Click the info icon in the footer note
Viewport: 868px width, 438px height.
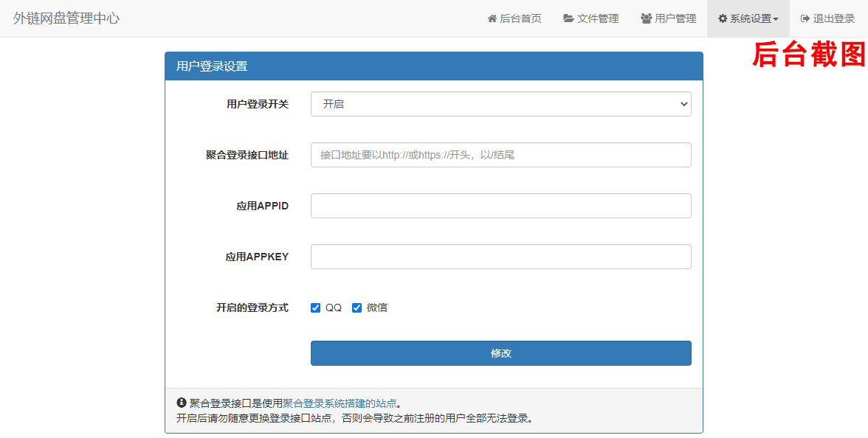182,402
